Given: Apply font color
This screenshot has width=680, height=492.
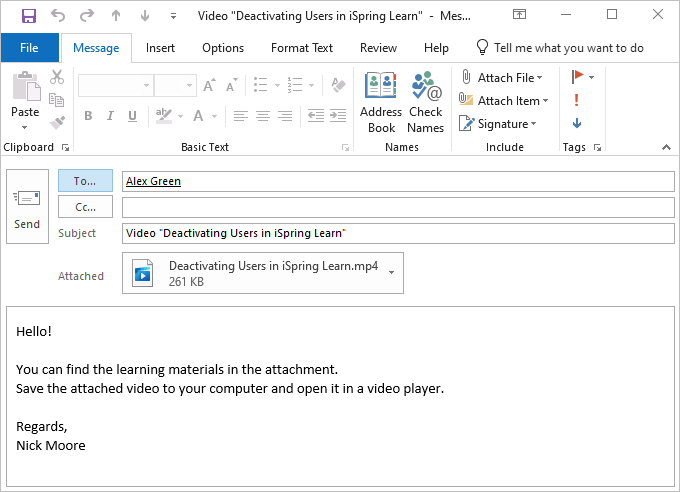Looking at the screenshot, I should point(199,116).
